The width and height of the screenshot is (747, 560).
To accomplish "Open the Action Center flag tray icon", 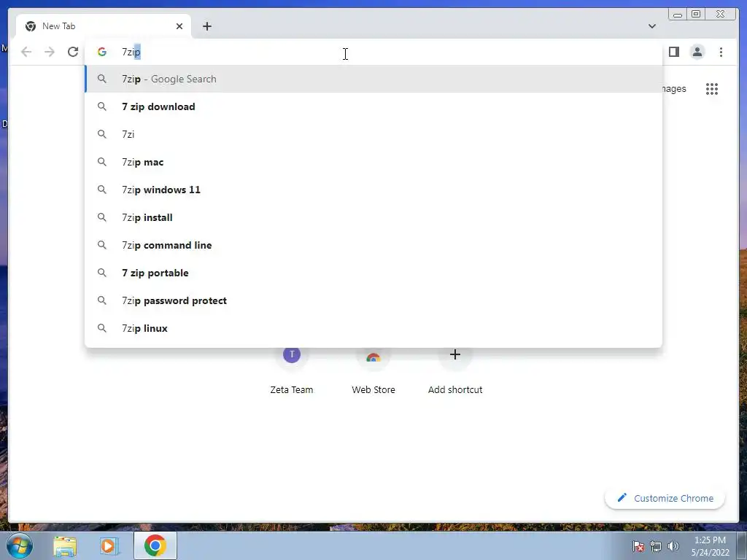I will coord(638,546).
